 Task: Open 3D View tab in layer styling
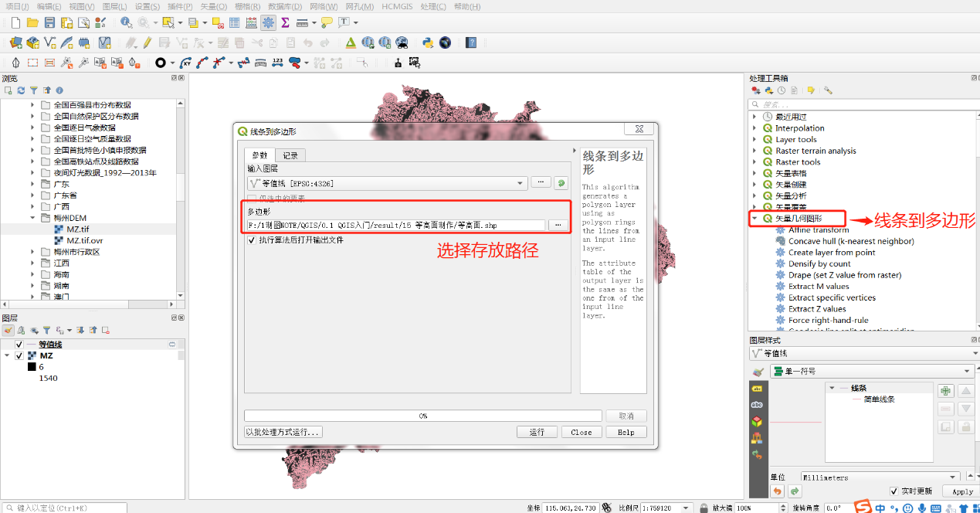(757, 422)
